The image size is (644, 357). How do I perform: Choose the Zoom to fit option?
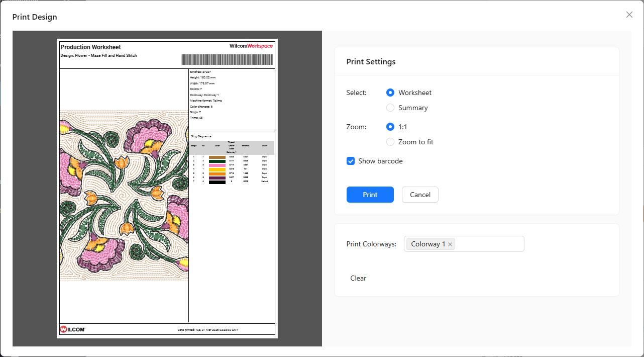pyautogui.click(x=390, y=142)
